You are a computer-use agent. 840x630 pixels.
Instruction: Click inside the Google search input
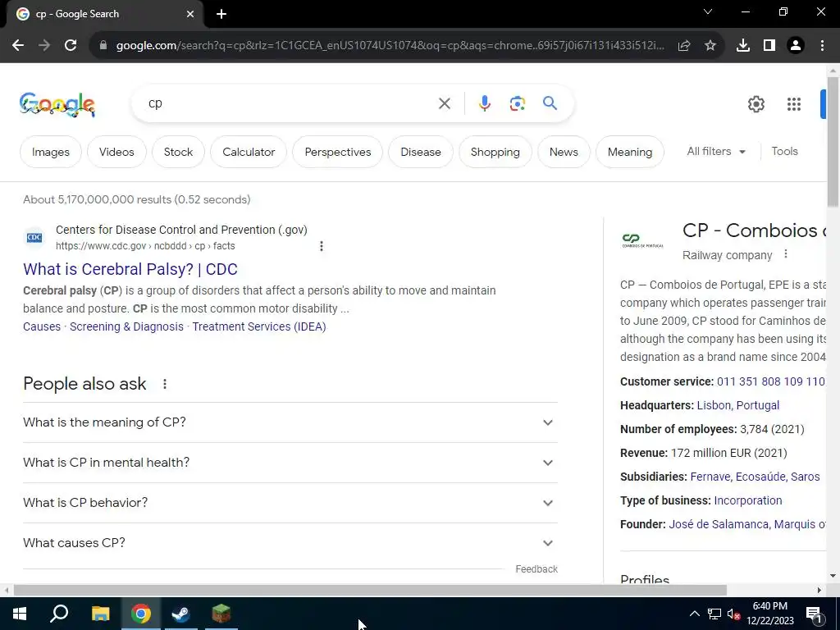(x=290, y=103)
